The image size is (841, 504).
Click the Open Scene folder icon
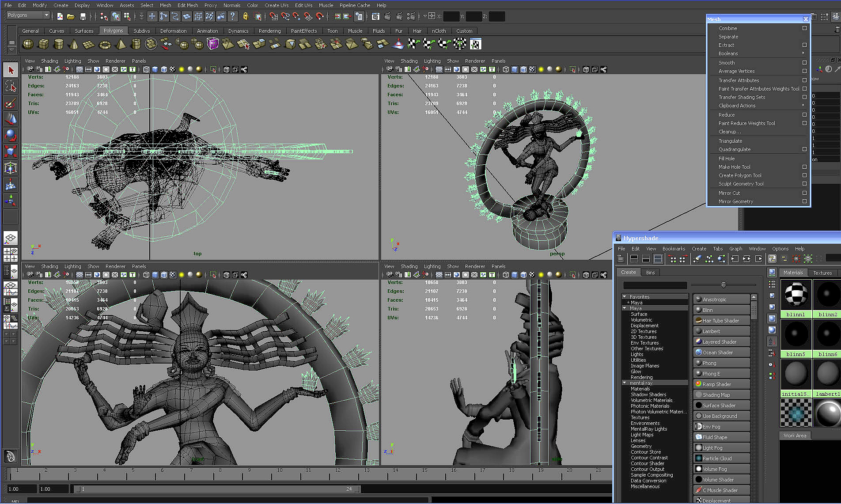71,16
